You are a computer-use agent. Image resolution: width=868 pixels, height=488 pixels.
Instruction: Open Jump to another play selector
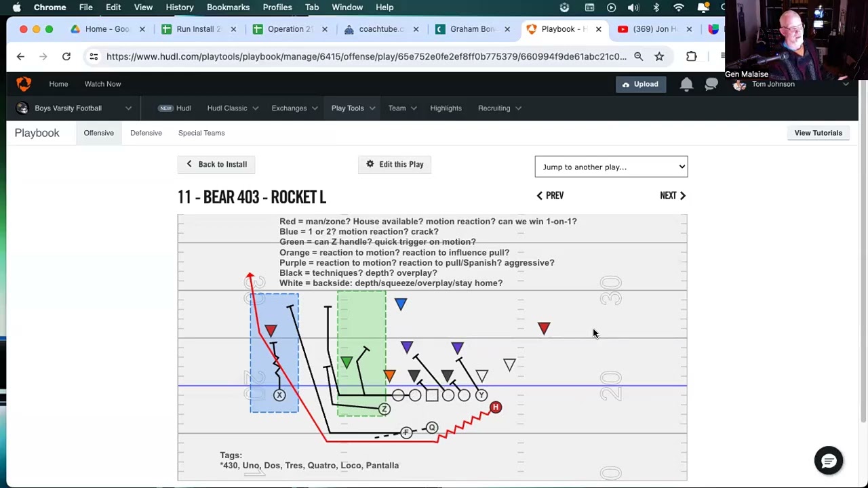(611, 167)
